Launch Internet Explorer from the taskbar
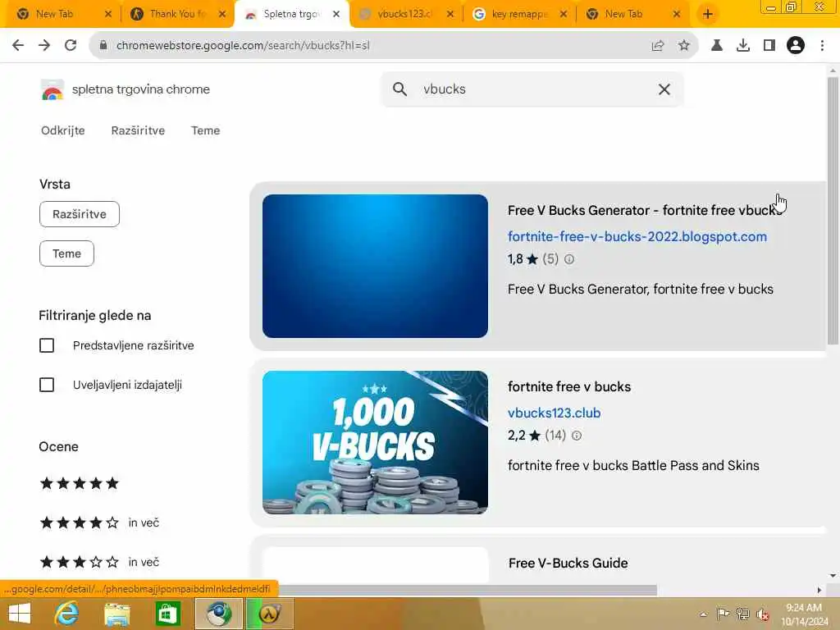The image size is (840, 630). 67,614
